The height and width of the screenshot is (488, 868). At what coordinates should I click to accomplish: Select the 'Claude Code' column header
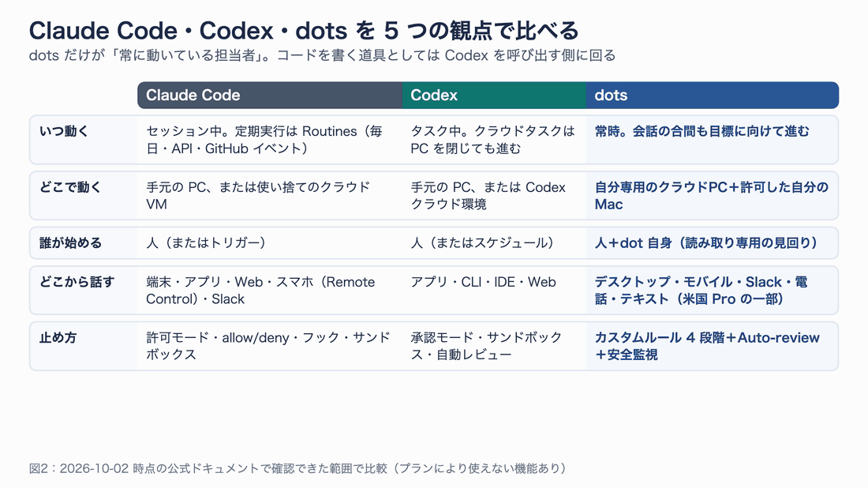pyautogui.click(x=270, y=96)
